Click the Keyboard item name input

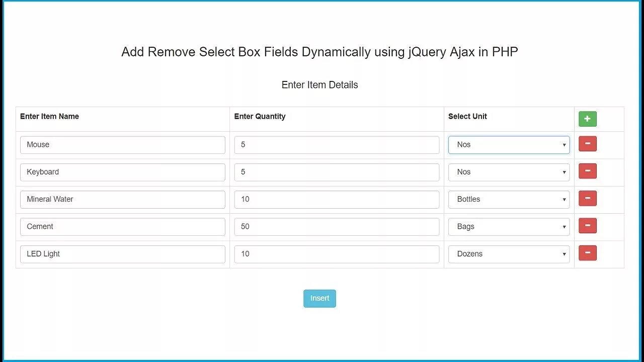coord(122,172)
